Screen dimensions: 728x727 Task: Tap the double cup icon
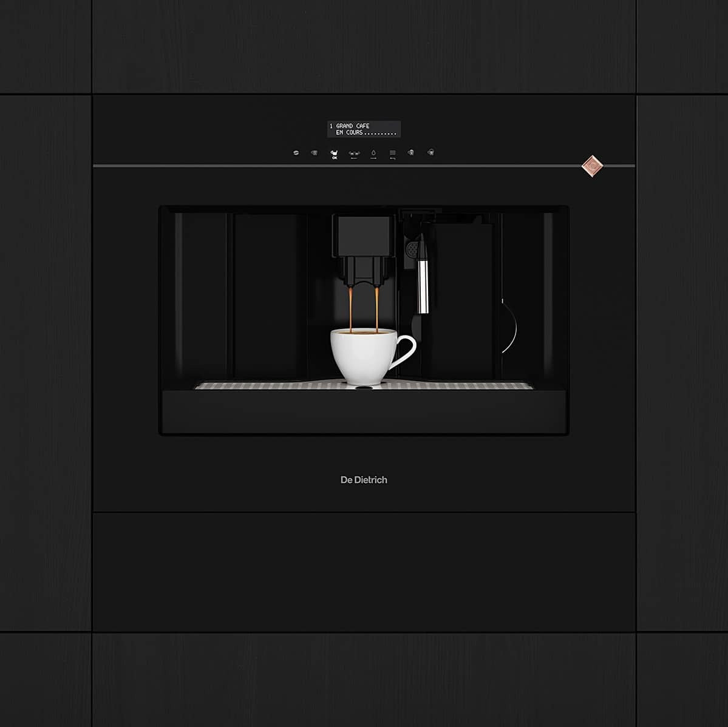coord(354,154)
